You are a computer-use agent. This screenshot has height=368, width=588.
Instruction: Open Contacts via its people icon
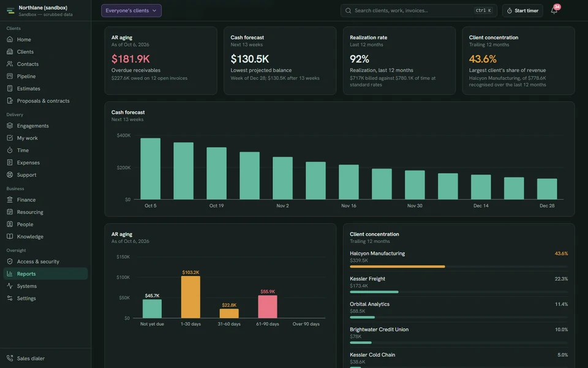(10, 64)
